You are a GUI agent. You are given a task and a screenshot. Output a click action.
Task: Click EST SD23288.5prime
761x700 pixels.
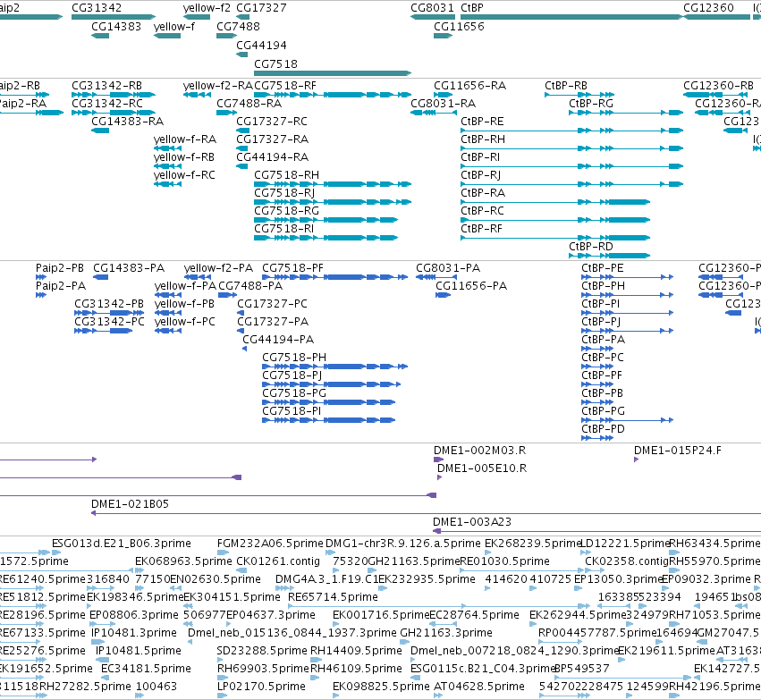[x=262, y=651]
